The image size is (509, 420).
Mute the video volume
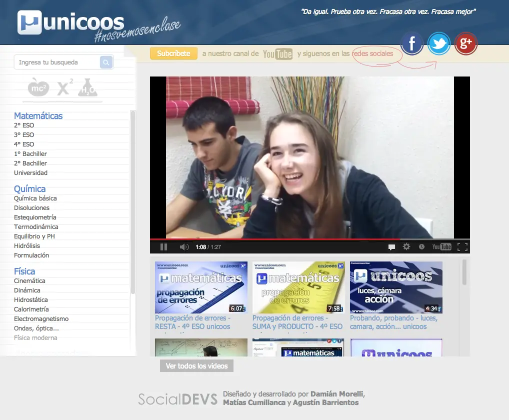tap(184, 247)
